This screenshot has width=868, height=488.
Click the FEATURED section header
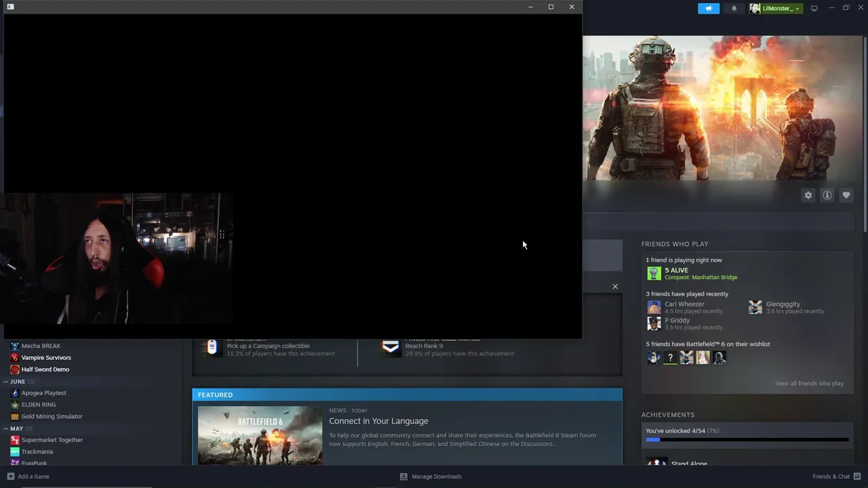click(x=407, y=394)
